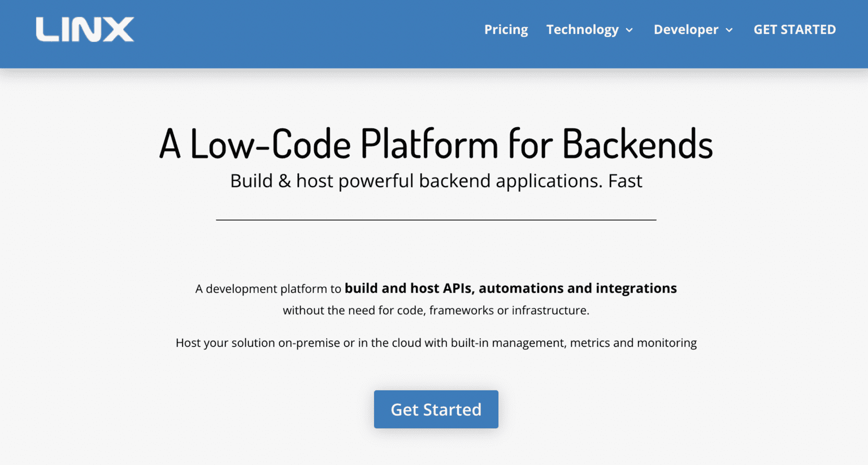Click the LINX wordmark to return home
Viewport: 868px width, 465px height.
[x=85, y=29]
